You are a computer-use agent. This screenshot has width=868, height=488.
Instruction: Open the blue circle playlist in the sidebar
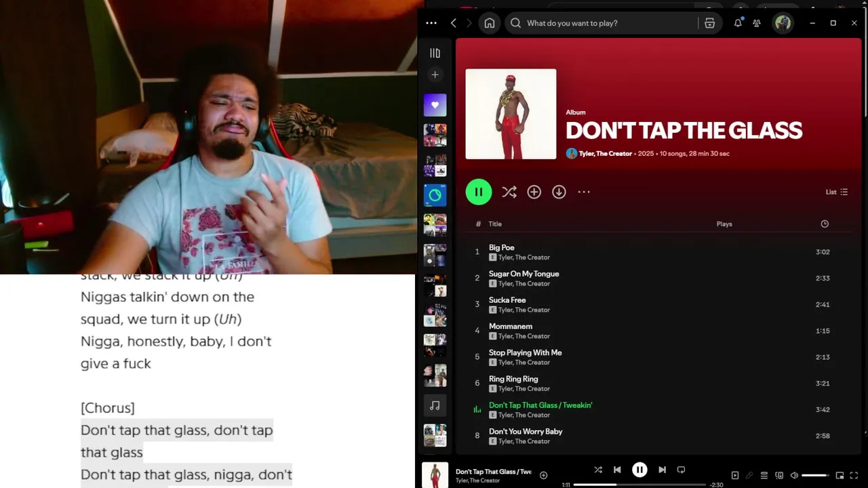point(435,195)
